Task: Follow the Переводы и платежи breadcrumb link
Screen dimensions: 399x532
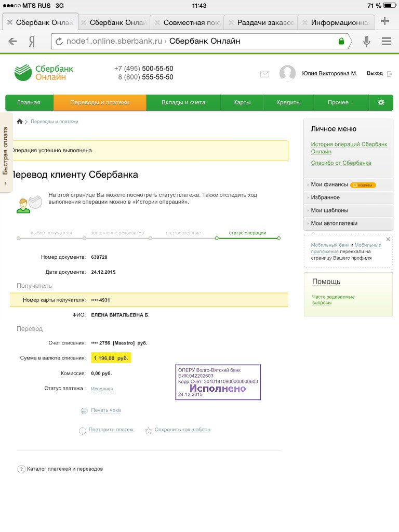Action: tap(54, 122)
